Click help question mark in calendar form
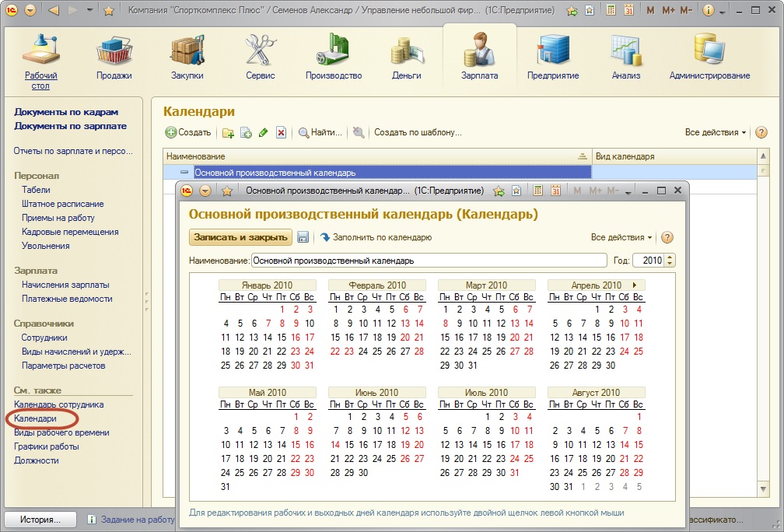 (x=667, y=237)
